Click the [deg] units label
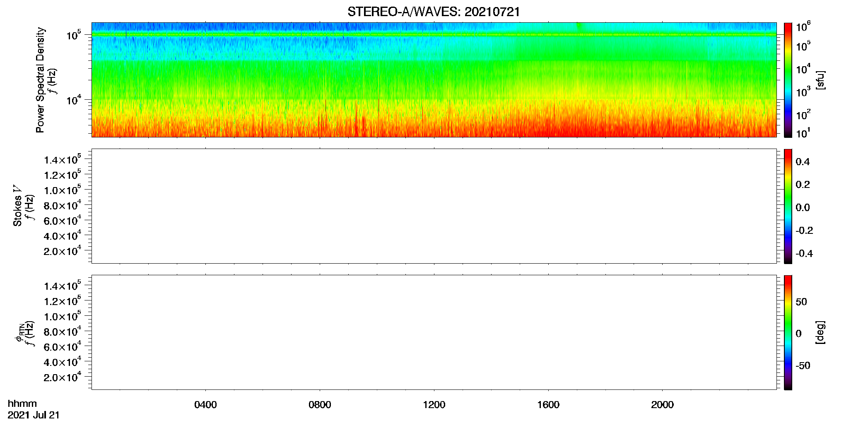 820,332
